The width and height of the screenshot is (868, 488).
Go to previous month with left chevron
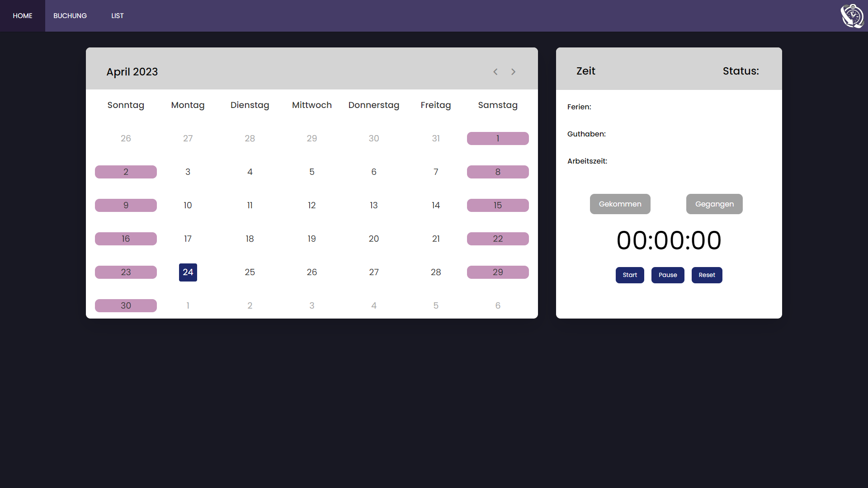click(x=495, y=72)
